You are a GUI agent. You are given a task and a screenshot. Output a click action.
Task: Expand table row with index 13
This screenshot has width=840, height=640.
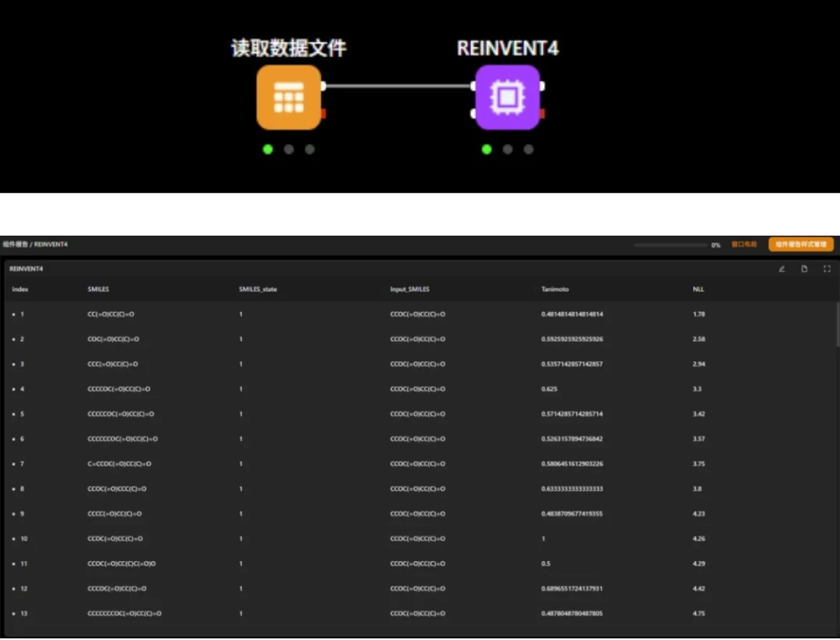pyautogui.click(x=14, y=613)
